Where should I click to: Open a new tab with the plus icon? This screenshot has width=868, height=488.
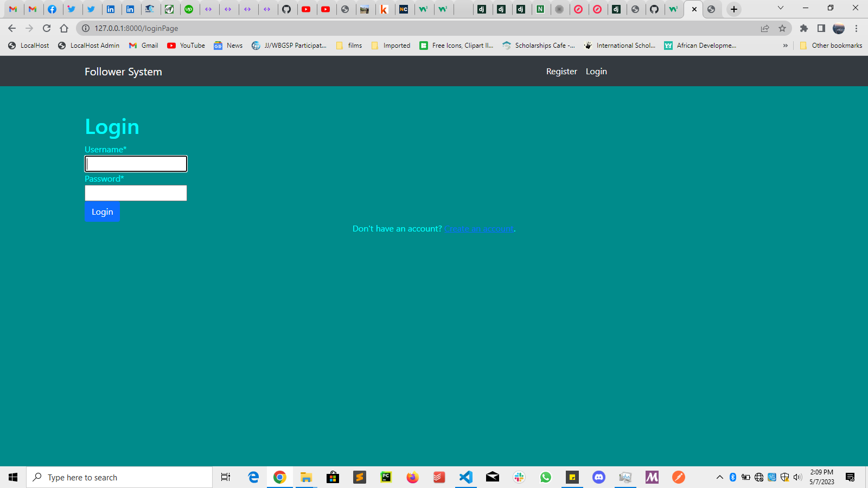click(x=733, y=9)
